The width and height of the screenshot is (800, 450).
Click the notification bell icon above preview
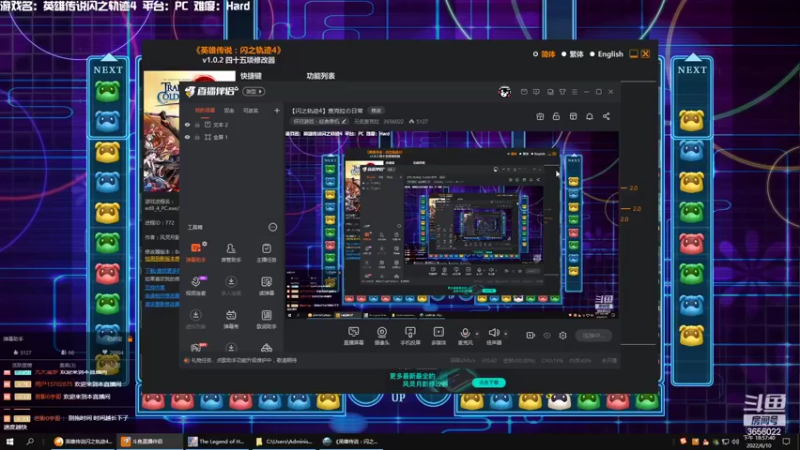[589, 116]
